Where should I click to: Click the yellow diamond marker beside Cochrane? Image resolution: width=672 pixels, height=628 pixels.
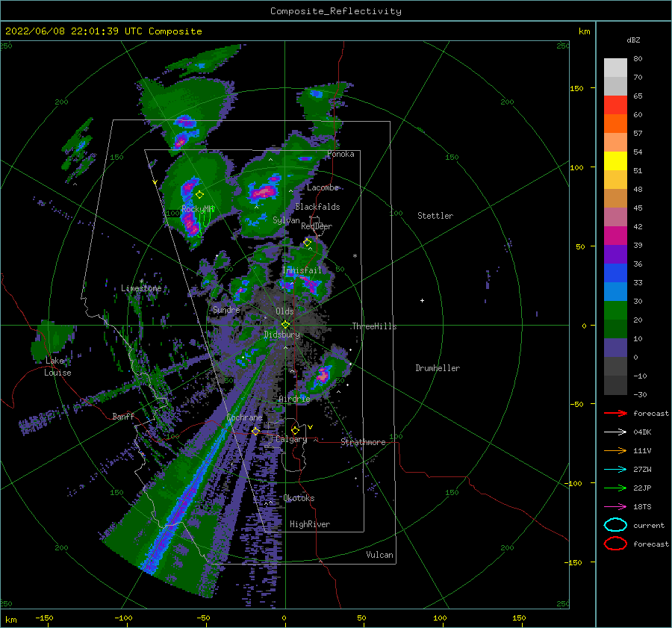click(255, 432)
